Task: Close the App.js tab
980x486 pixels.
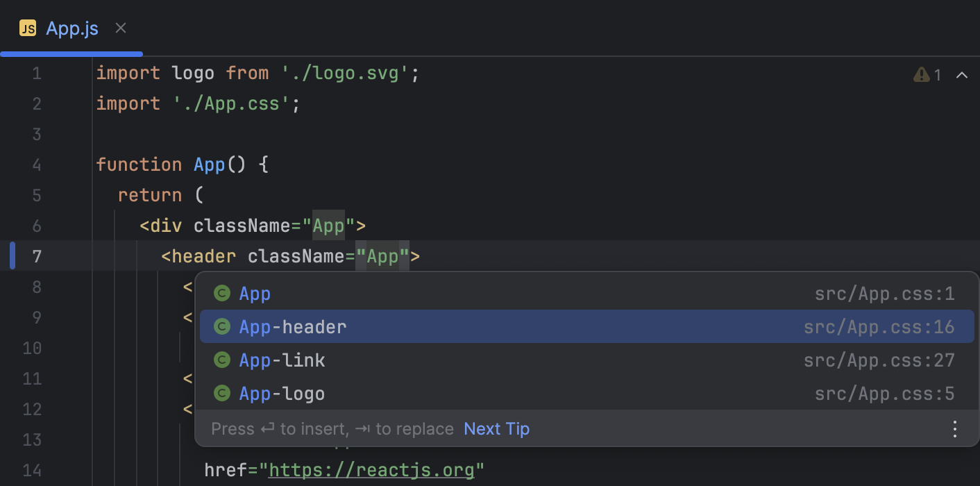Action: [120, 28]
